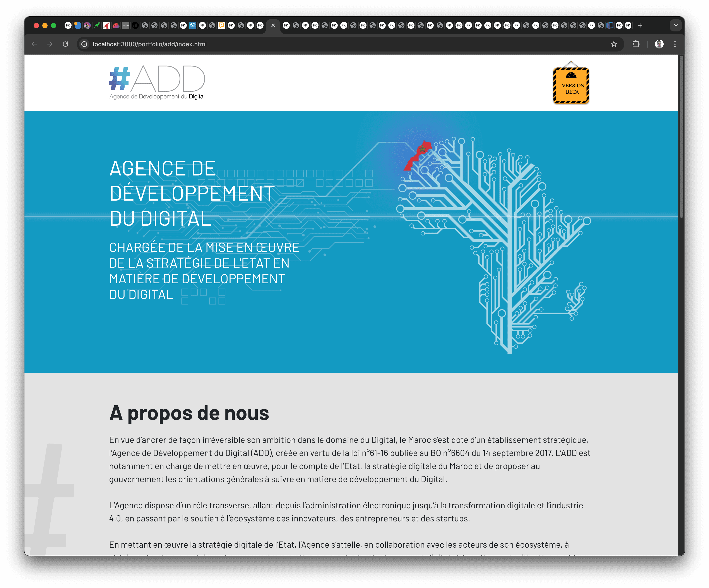Switch to the purple avatar photo tab

[87, 25]
